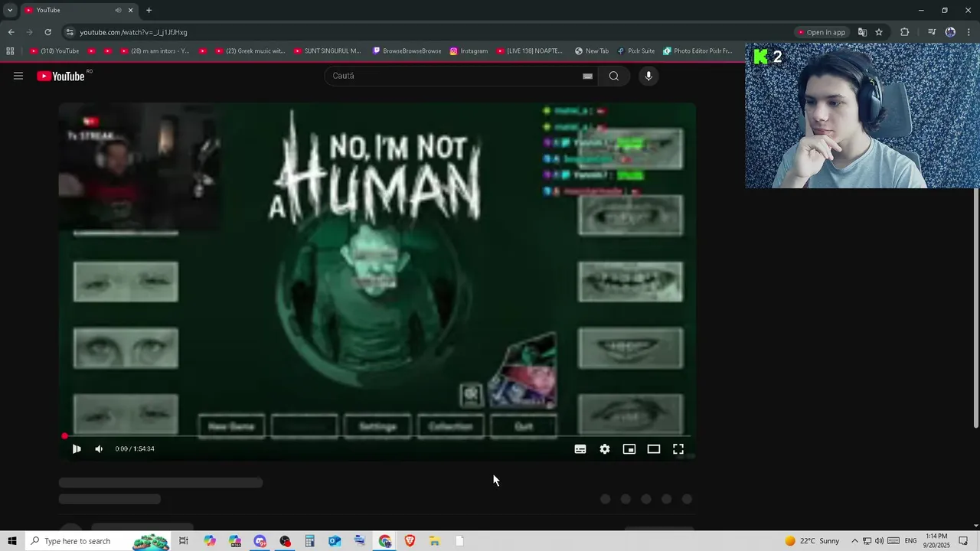
Task: Click the page vertical scrollbar
Action: [975, 306]
